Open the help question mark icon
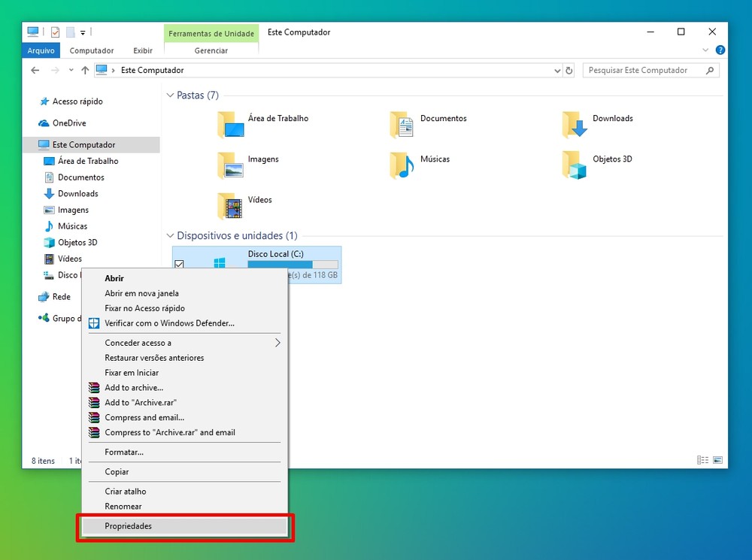 tap(720, 50)
